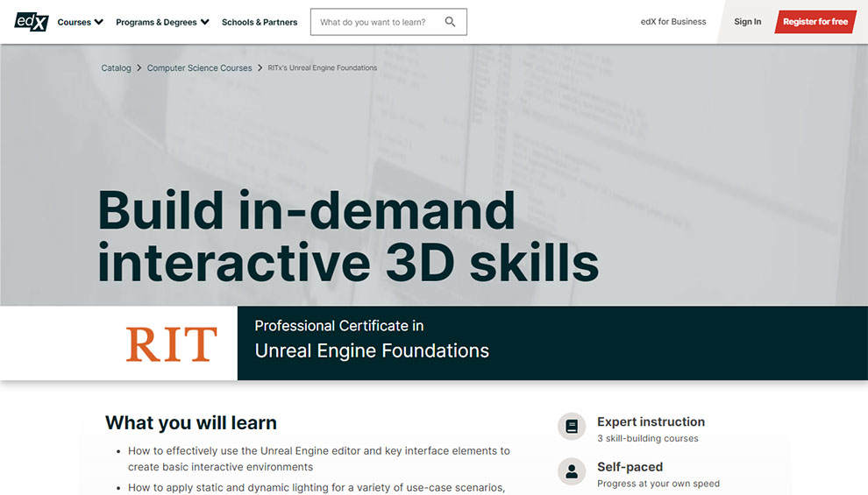Open Schools & Partners page
Image resolution: width=868 pixels, height=495 pixels.
(260, 22)
